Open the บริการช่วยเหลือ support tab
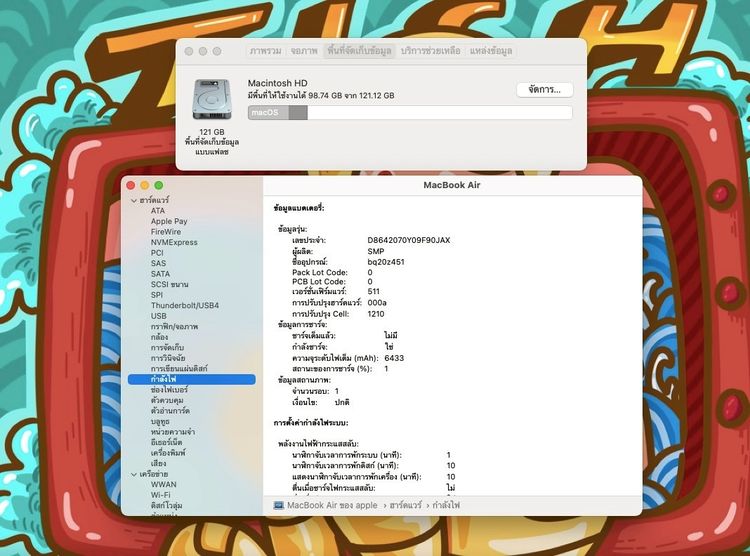Screen dimensions: 750x556 [430, 51]
